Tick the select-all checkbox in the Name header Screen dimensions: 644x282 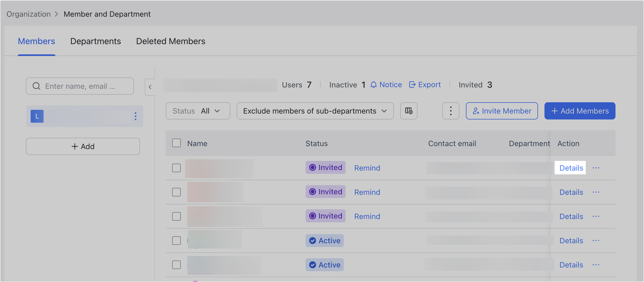(x=176, y=143)
